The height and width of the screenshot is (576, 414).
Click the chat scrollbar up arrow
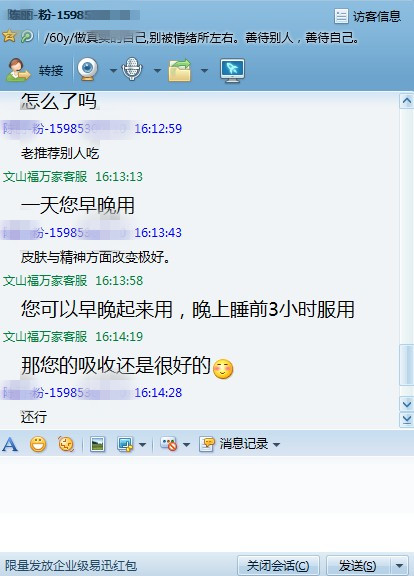pos(407,101)
